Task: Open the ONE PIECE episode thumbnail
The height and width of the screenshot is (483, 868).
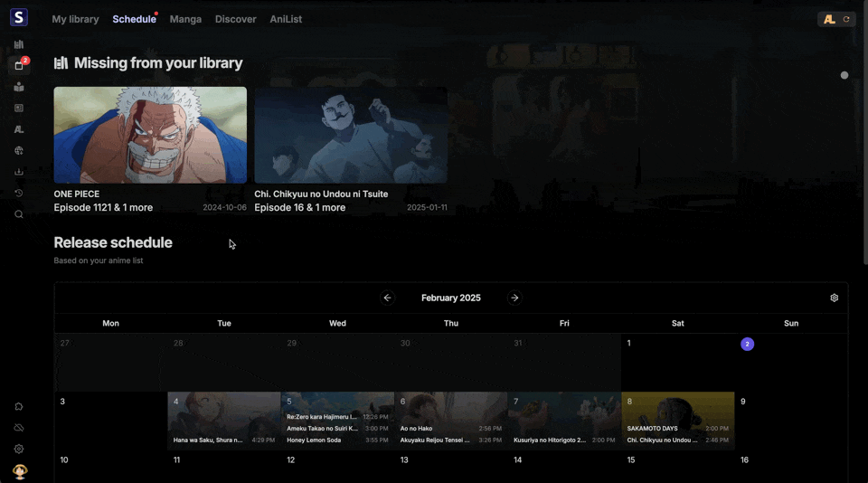Action: [x=150, y=135]
